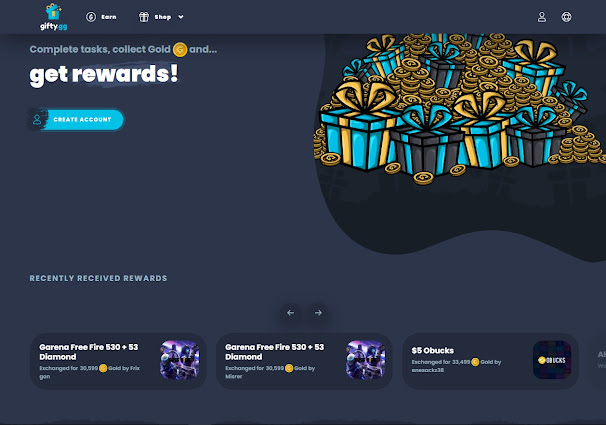Click the Obucks reward thumbnail
This screenshot has height=425, width=606.
552,360
